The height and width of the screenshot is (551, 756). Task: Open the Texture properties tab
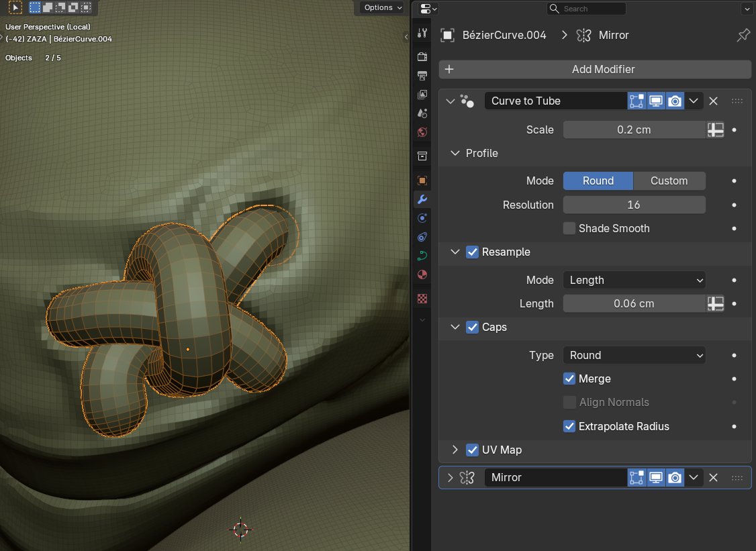(422, 299)
